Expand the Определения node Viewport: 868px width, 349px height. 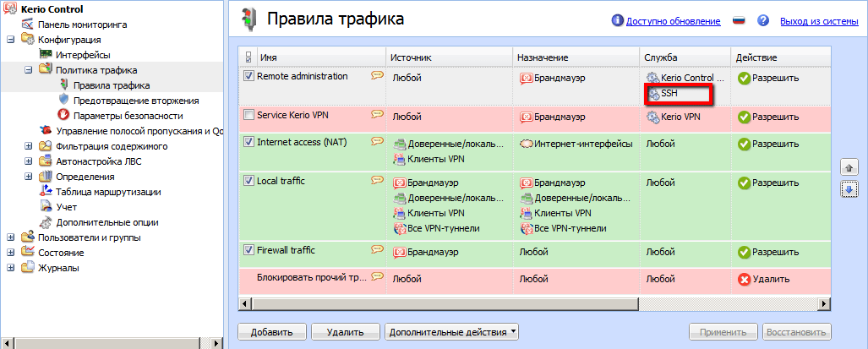coord(28,177)
